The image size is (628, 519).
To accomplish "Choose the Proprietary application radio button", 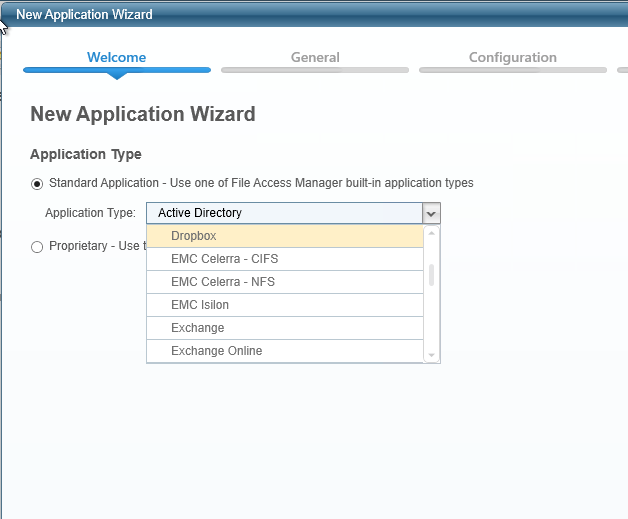I will (x=38, y=247).
